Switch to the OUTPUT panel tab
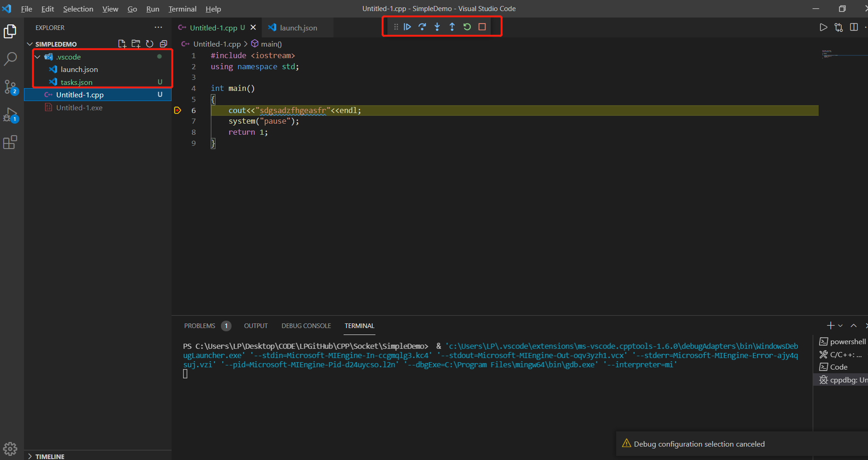 pos(256,326)
